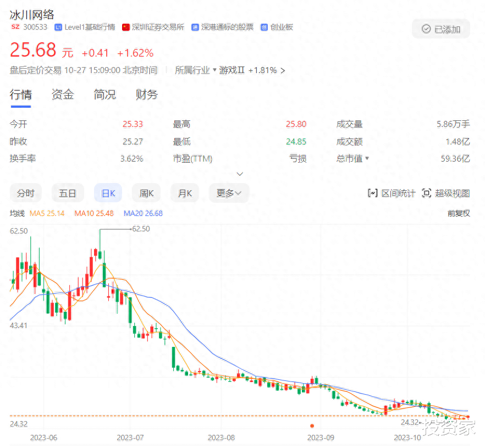
Task: Open 超级视图 super view
Action: (446, 193)
